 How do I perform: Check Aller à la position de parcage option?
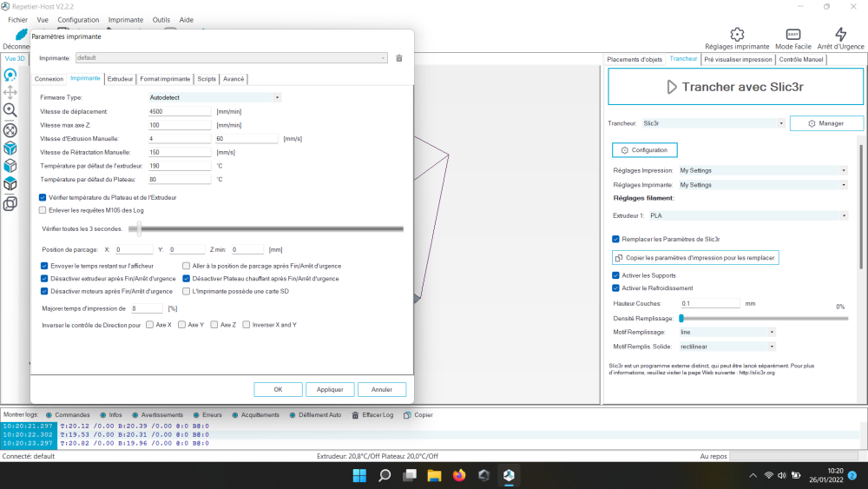click(x=186, y=266)
